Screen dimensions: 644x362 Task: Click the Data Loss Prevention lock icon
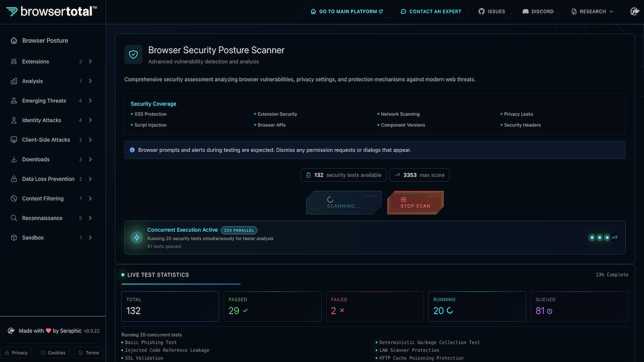click(x=14, y=179)
